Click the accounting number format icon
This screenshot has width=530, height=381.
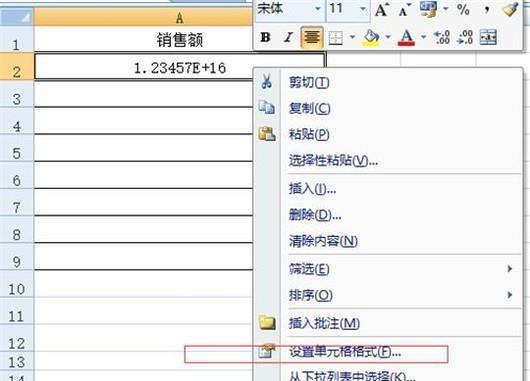pos(428,9)
